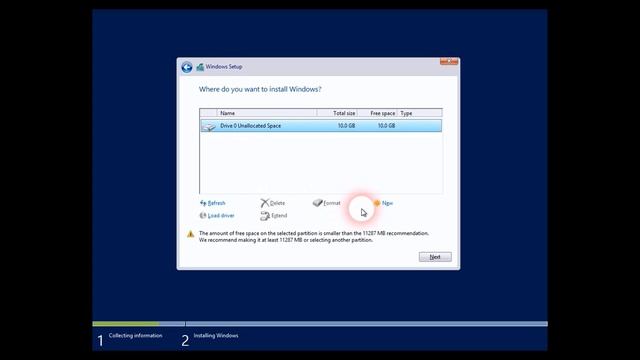The image size is (640, 360).
Task: Click the 'Installing Windows' step label
Action: pyautogui.click(x=216, y=336)
